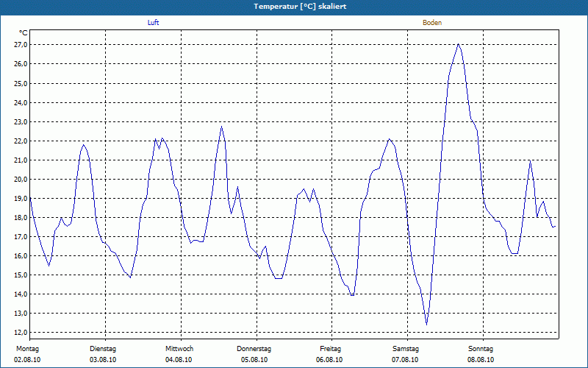
Task: Click the date 04.08.10
Action: (179, 360)
